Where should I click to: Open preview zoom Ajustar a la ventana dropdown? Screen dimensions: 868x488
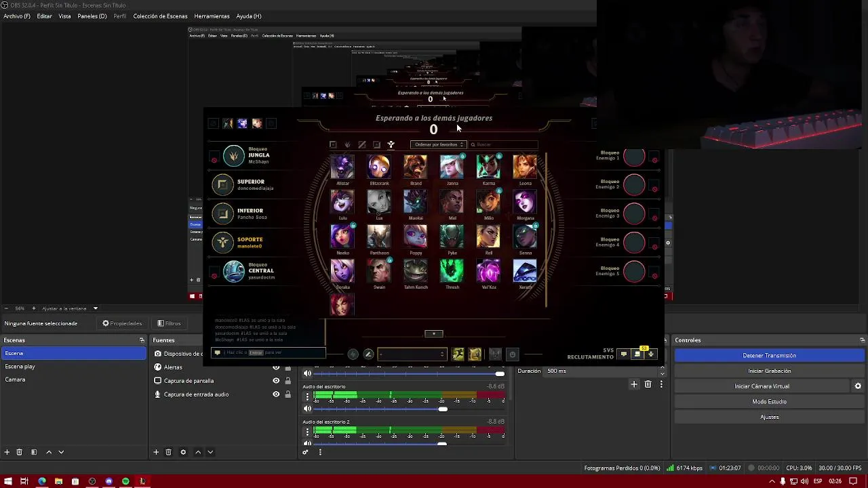70,308
